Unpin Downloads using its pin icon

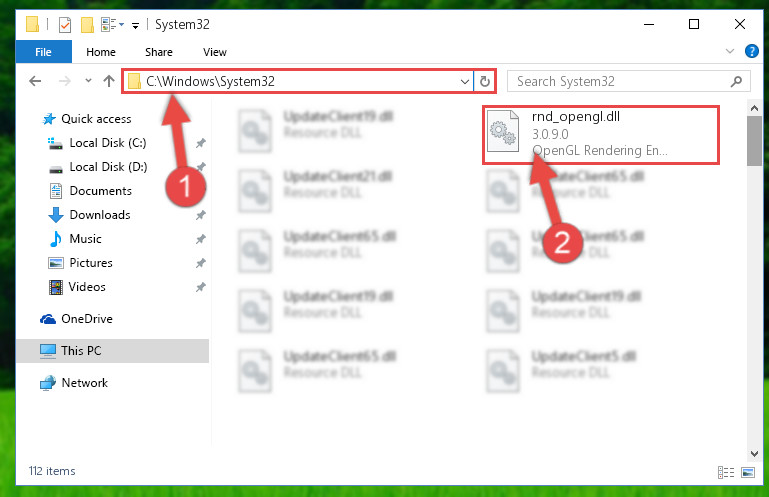pyautogui.click(x=201, y=215)
